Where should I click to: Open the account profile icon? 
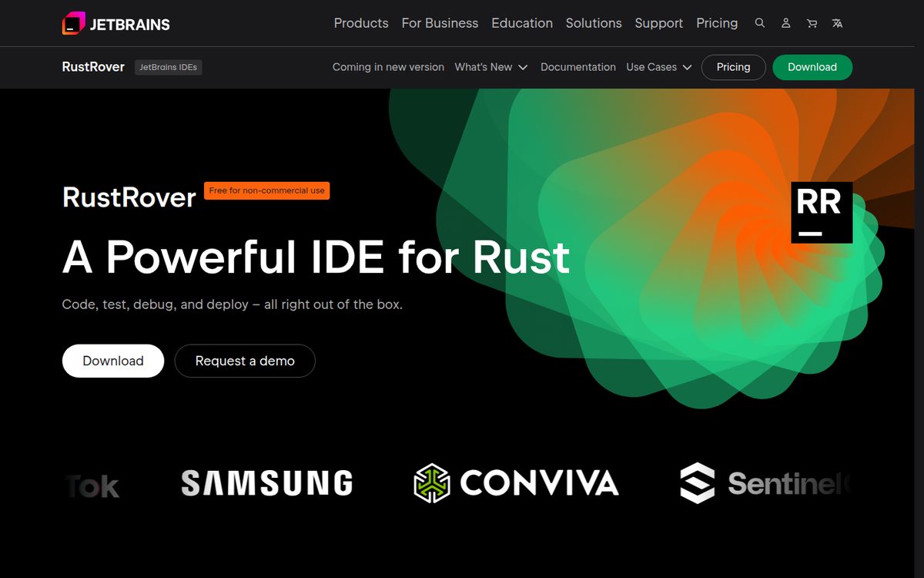[x=785, y=23]
